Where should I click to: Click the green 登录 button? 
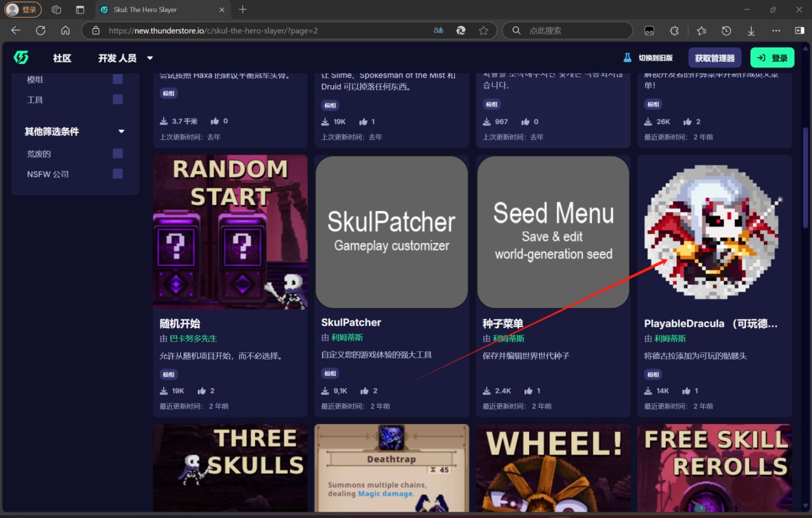pyautogui.click(x=772, y=58)
